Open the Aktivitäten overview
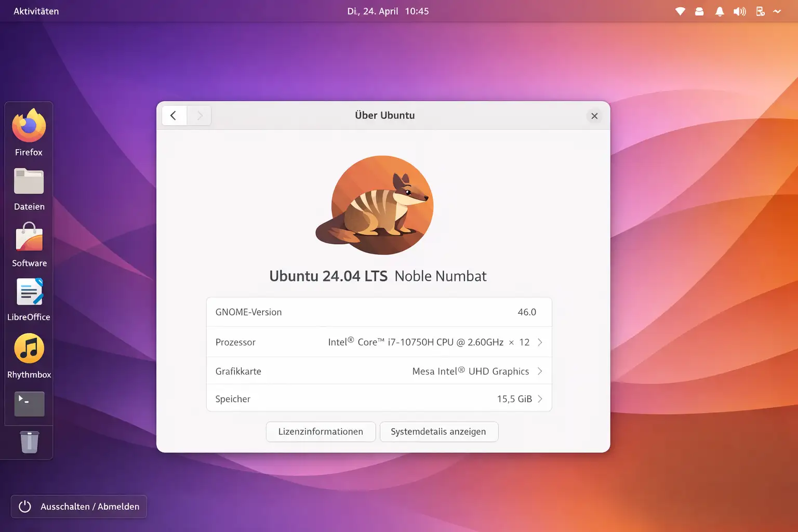The width and height of the screenshot is (798, 532). click(36, 11)
